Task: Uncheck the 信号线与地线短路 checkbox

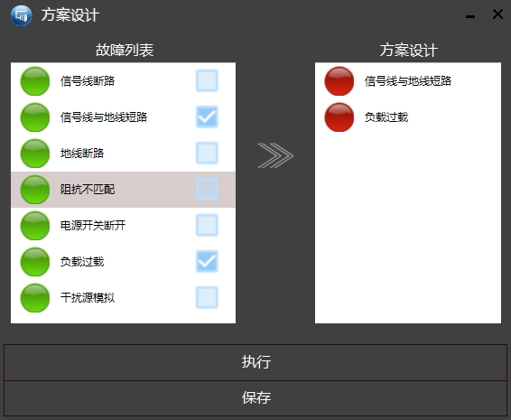Action: click(x=207, y=117)
